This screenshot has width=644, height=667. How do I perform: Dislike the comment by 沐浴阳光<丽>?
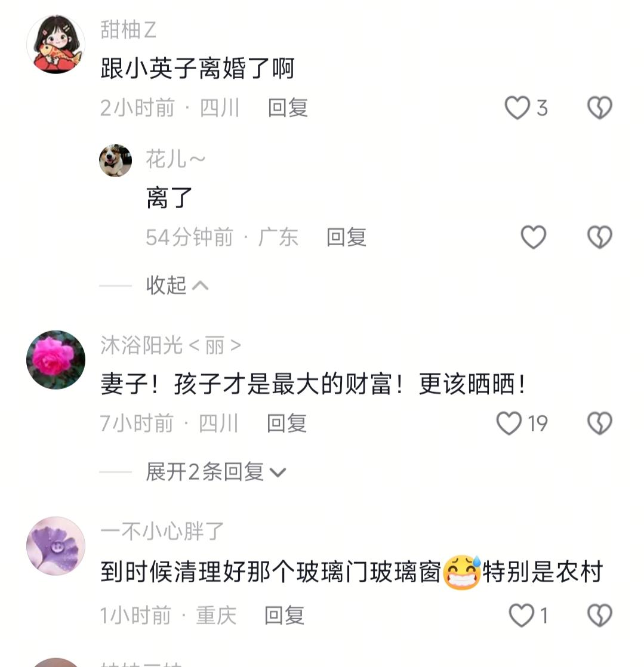600,423
